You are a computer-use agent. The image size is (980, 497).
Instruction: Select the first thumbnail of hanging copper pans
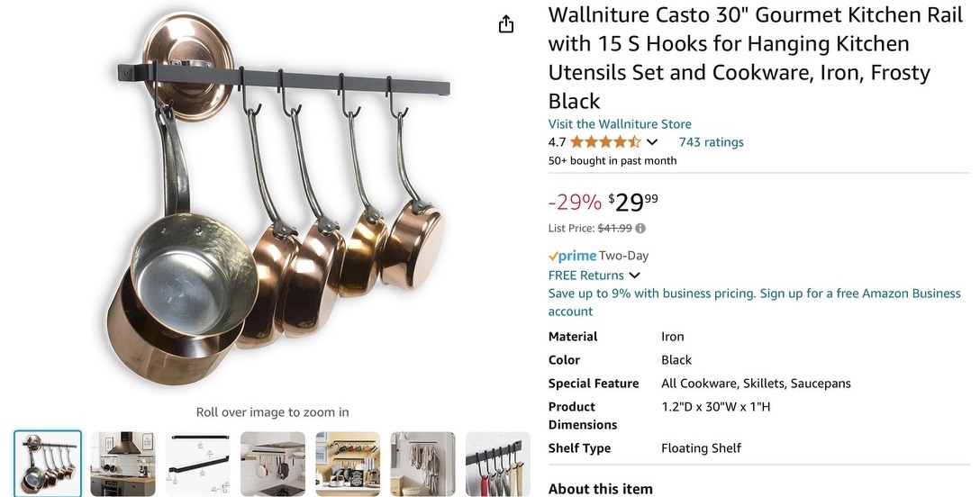coord(48,464)
